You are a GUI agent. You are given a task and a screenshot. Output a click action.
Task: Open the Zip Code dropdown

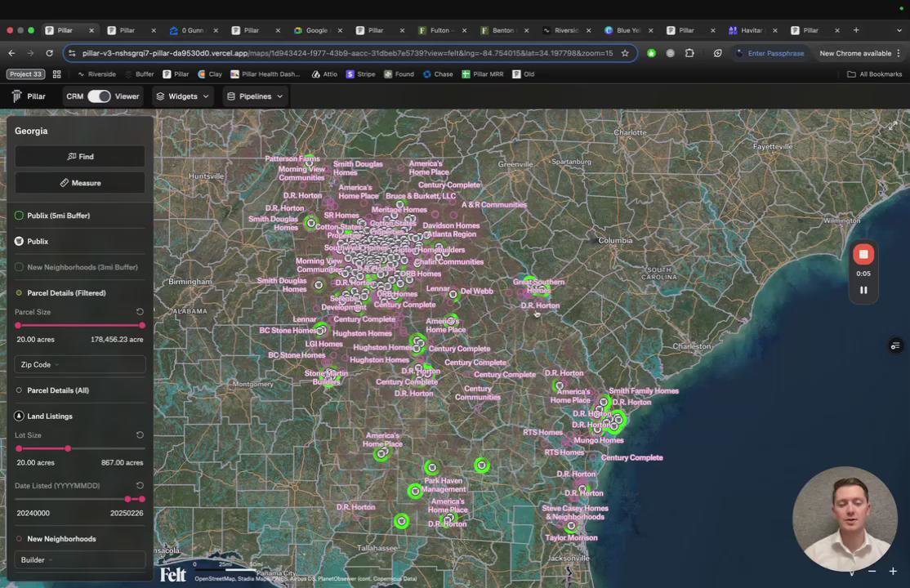click(80, 364)
